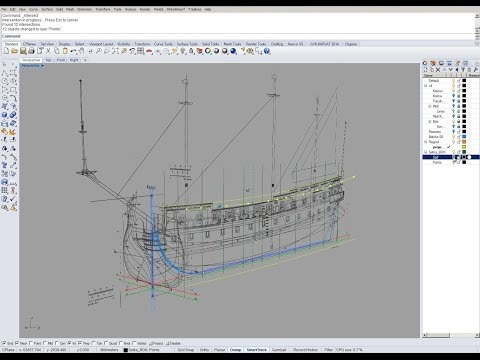Click the Name column header in layers
This screenshot has height=360, width=480.
click(x=434, y=75)
